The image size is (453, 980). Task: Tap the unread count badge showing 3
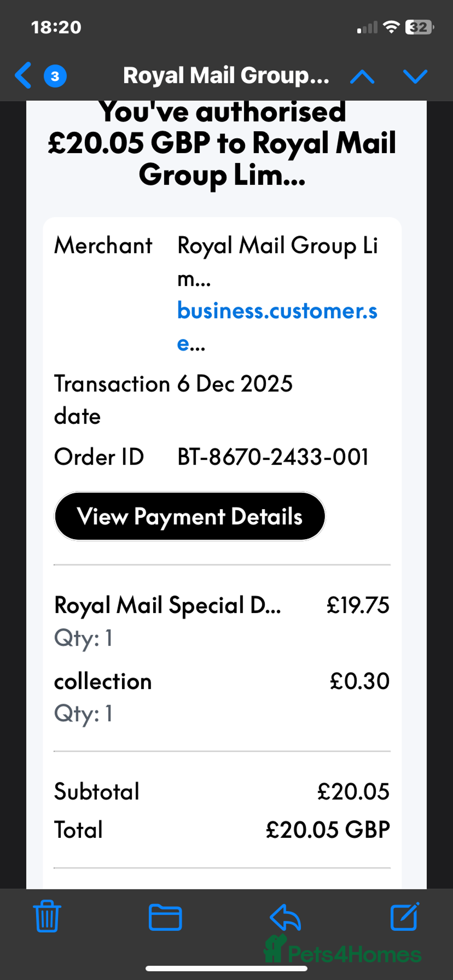tap(55, 76)
